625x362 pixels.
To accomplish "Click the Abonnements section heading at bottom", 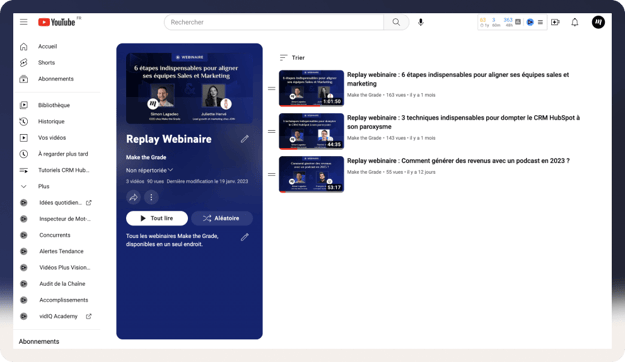I will [39, 341].
